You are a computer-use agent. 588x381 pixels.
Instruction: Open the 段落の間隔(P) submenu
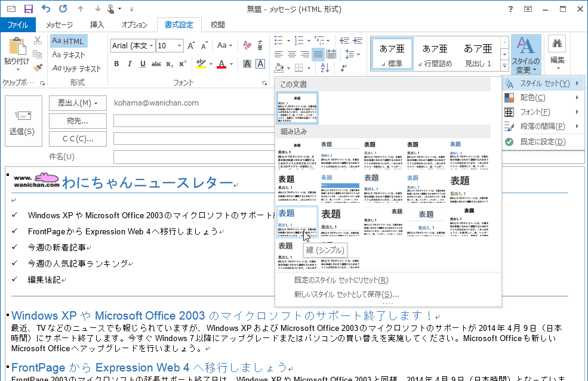[543, 126]
